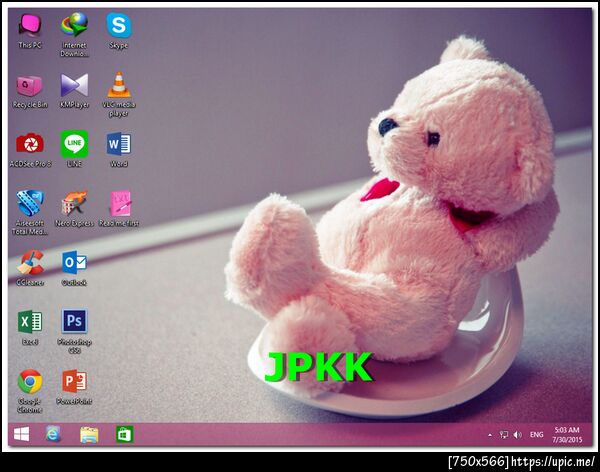Viewport: 600px width, 472px height.
Task: Select the Read me first file icon
Action: tap(119, 209)
